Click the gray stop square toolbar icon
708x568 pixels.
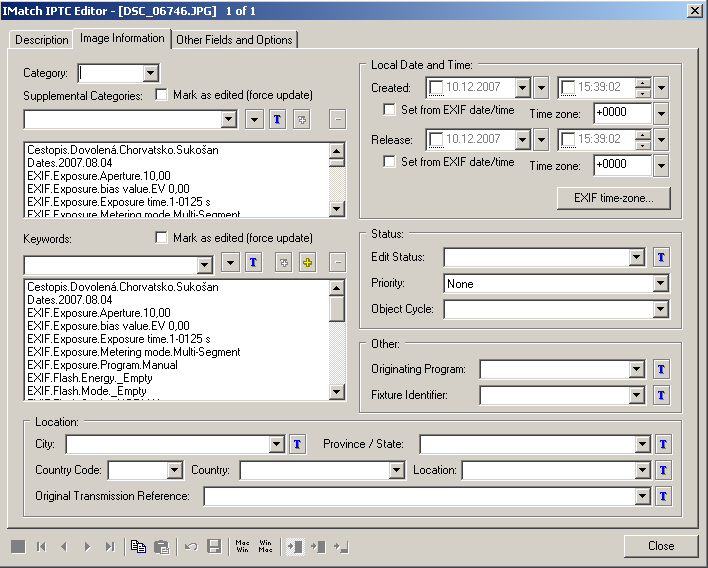18,547
